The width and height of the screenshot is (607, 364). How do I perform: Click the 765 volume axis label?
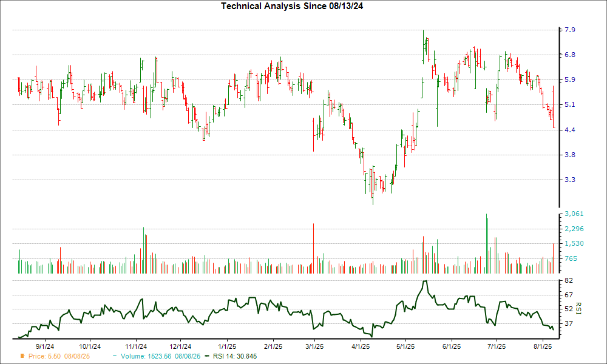[571, 259]
